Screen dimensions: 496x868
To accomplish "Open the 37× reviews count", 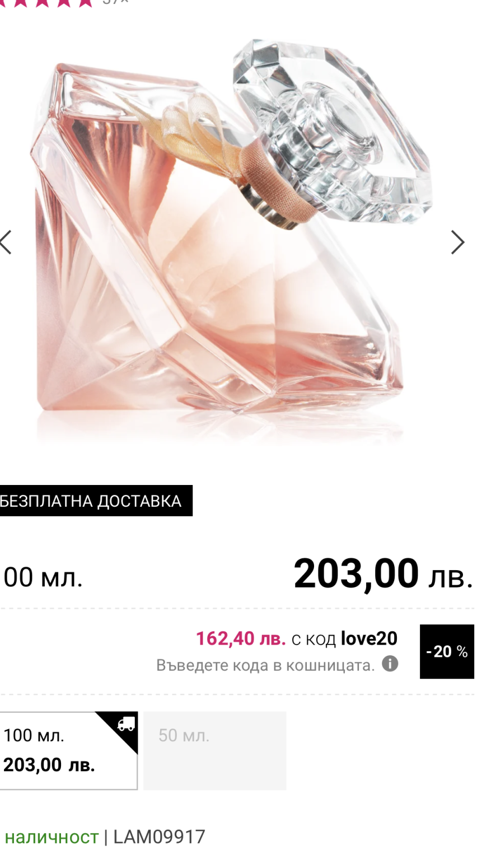I will (115, 2).
